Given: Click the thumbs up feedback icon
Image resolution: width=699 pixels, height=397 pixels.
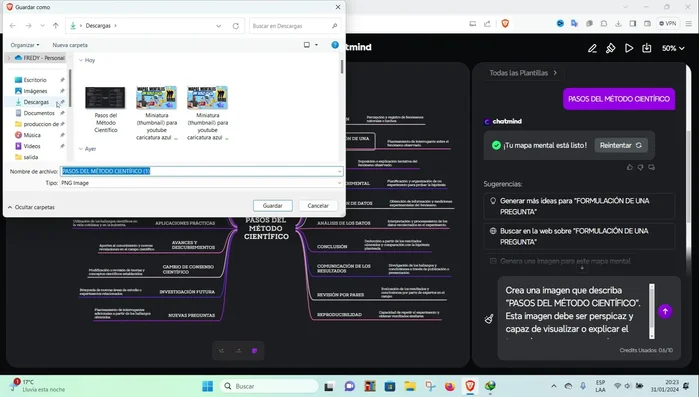Looking at the screenshot, I should click(x=629, y=168).
